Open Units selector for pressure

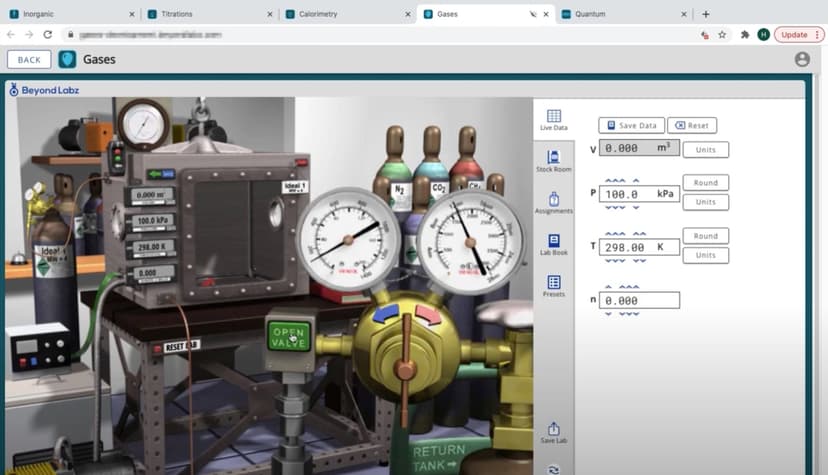[706, 202]
